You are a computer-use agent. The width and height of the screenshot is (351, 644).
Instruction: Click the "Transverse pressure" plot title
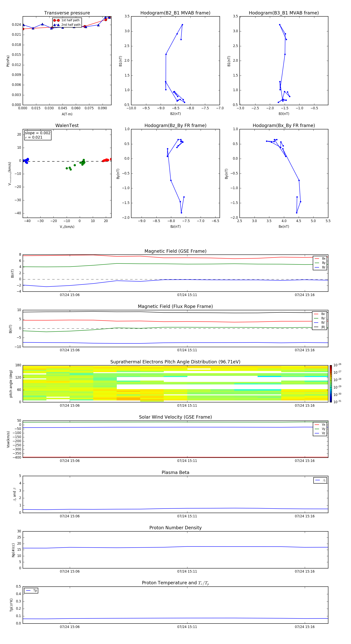point(67,13)
